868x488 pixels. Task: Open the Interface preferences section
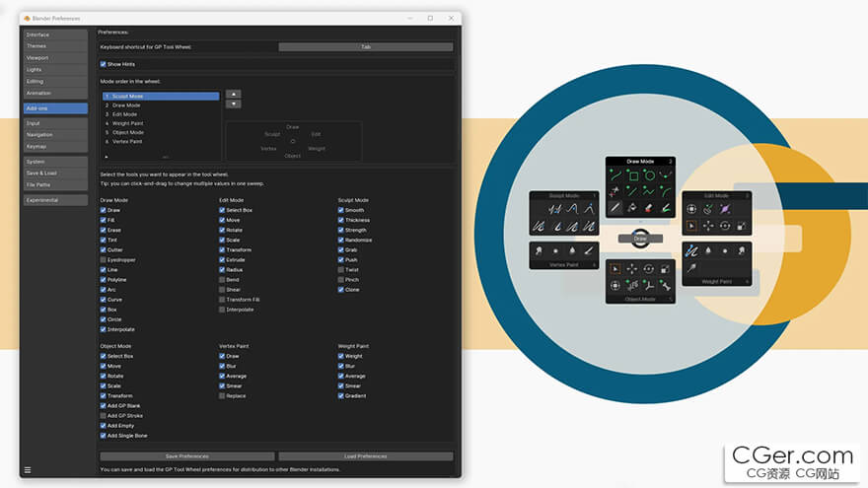(x=55, y=35)
